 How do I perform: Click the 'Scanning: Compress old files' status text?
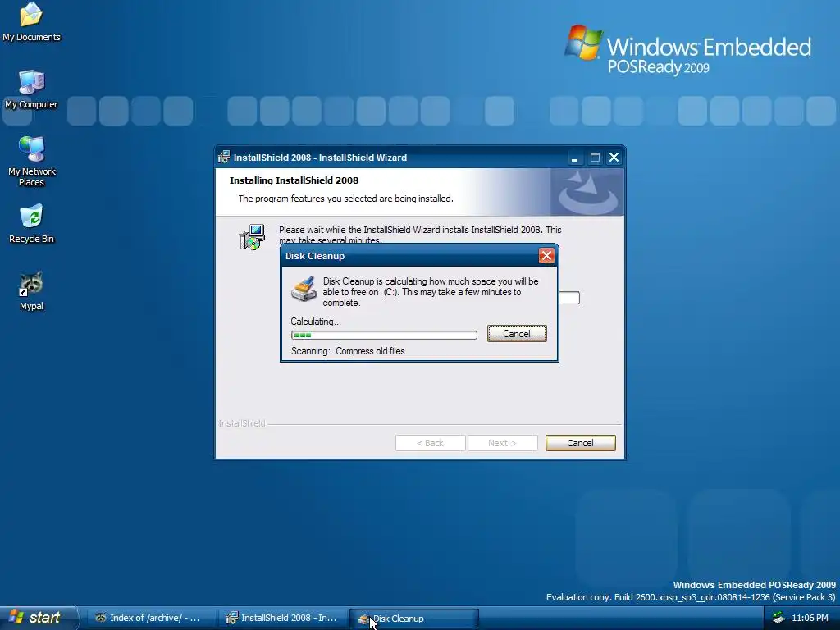[x=348, y=351]
